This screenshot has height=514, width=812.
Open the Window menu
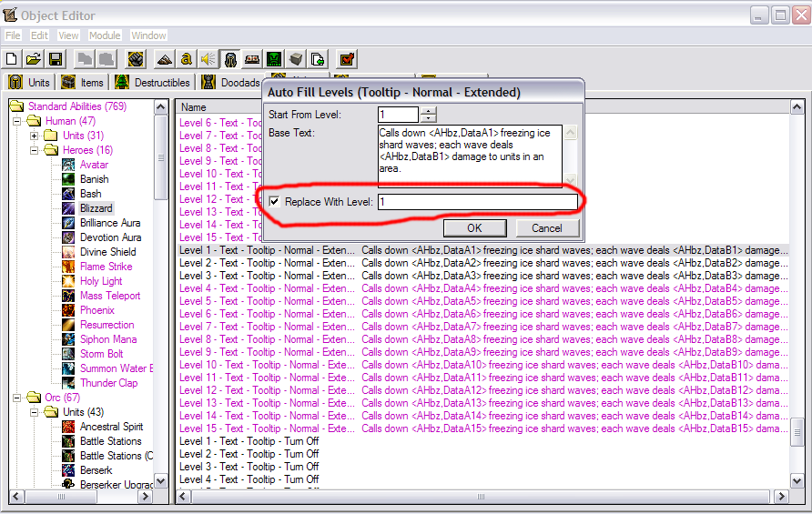click(x=148, y=35)
